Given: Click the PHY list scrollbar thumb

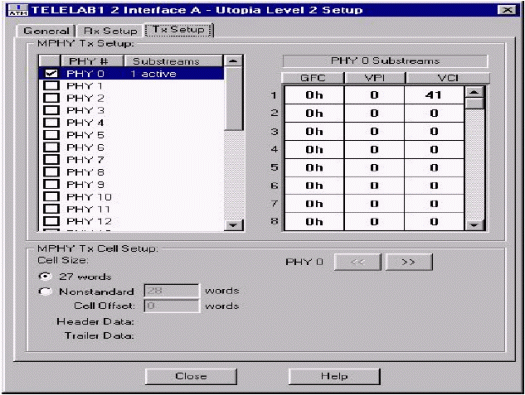Looking at the screenshot, I should (x=233, y=99).
